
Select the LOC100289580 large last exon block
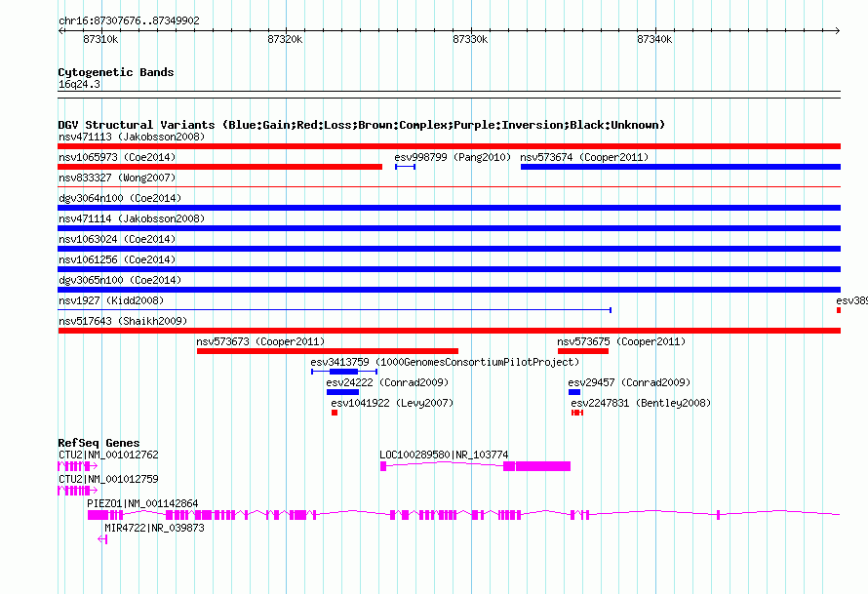click(543, 466)
